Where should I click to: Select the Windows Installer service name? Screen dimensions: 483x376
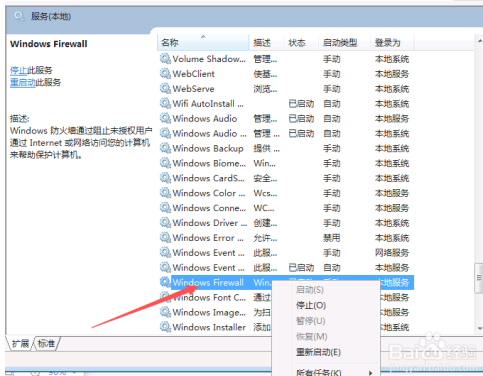[x=209, y=327]
